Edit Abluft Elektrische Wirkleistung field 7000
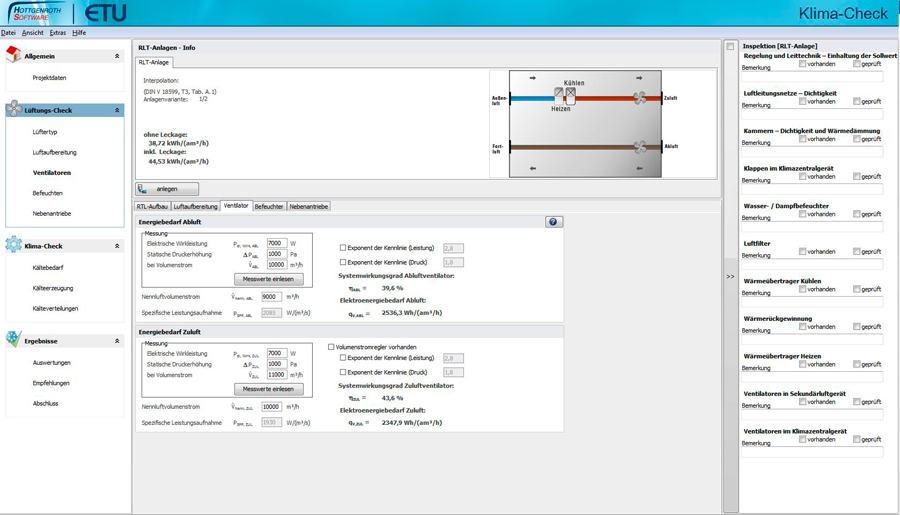The height and width of the screenshot is (515, 900). pos(277,243)
